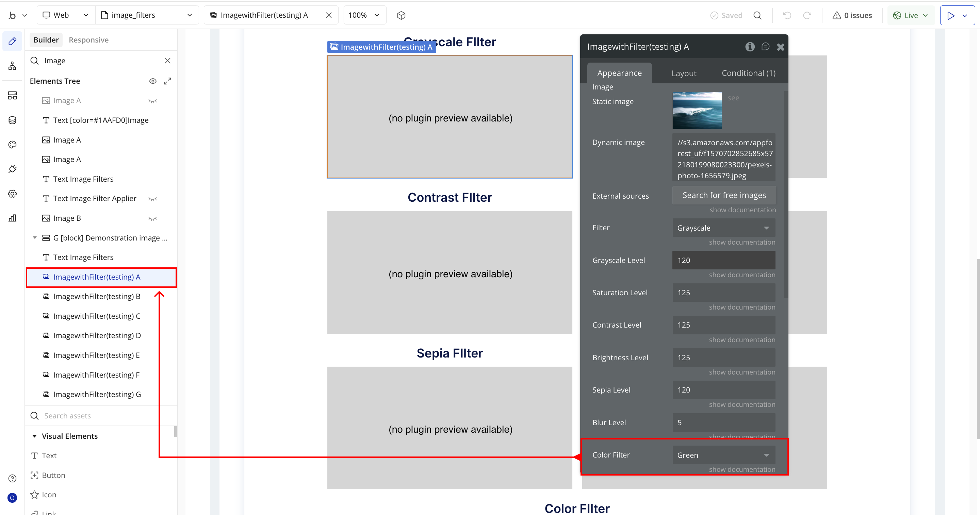The image size is (980, 515).
Task: Open the Settings gear in left sidebar
Action: click(12, 194)
